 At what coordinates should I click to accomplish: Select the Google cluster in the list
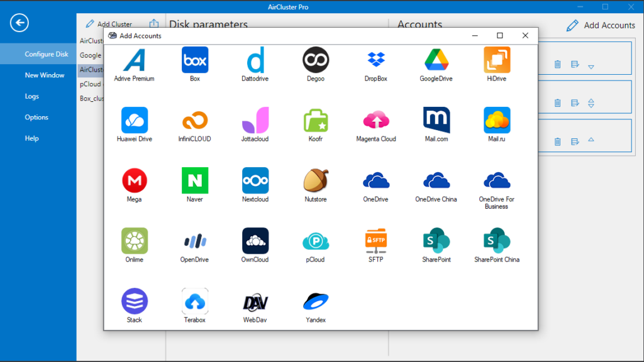click(x=91, y=55)
